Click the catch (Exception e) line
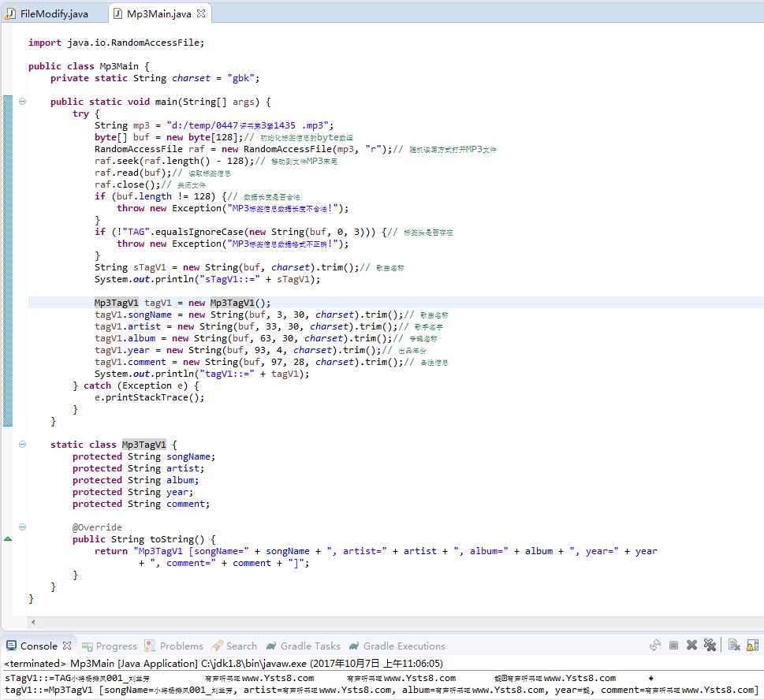Image resolution: width=764 pixels, height=700 pixels. (136, 385)
